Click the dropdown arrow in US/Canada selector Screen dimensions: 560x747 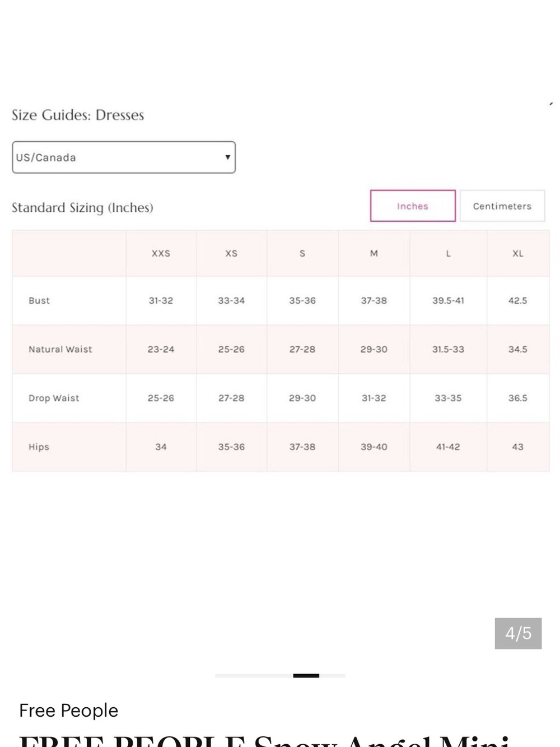tap(227, 157)
